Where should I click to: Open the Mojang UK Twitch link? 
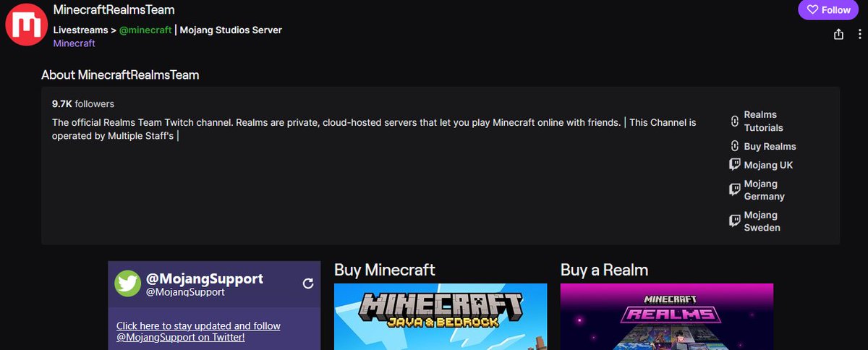(768, 165)
